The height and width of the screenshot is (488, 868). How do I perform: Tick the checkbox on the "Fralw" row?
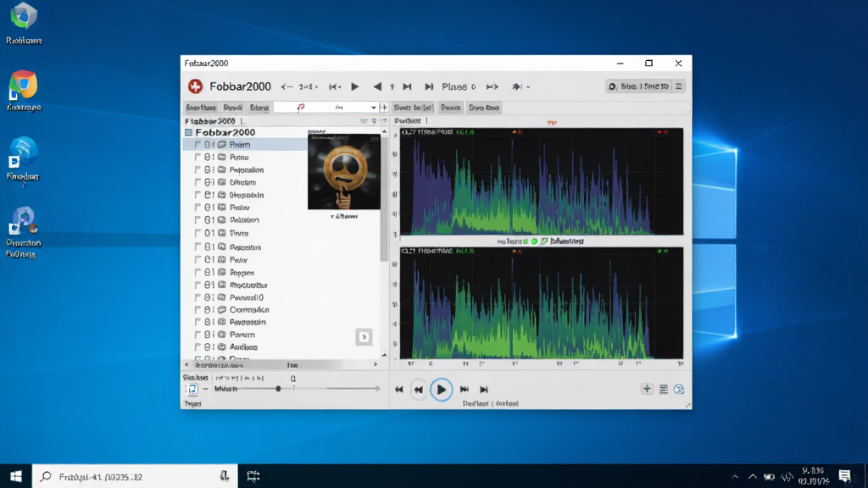pos(198,208)
